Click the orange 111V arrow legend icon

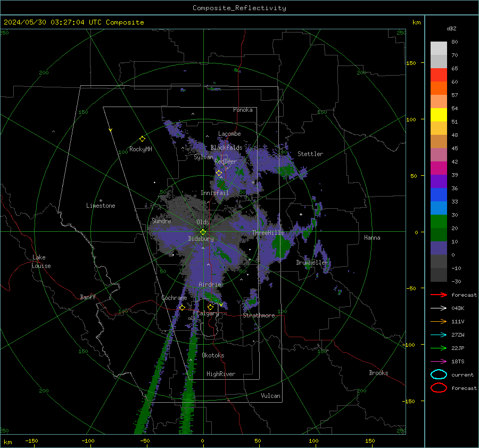439,321
